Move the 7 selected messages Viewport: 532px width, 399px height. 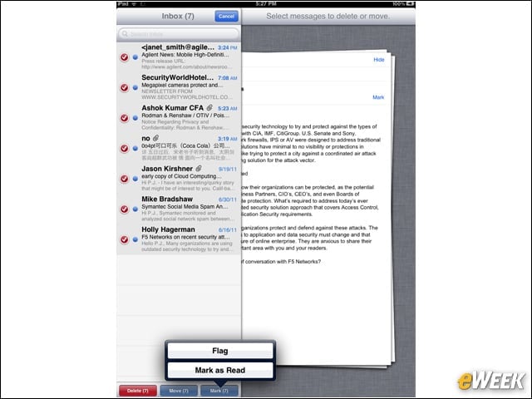179,391
